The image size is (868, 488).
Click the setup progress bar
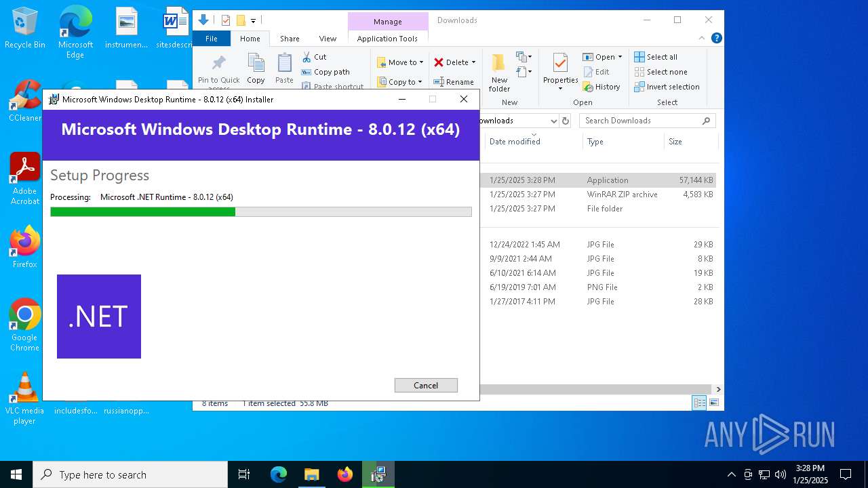coord(261,212)
